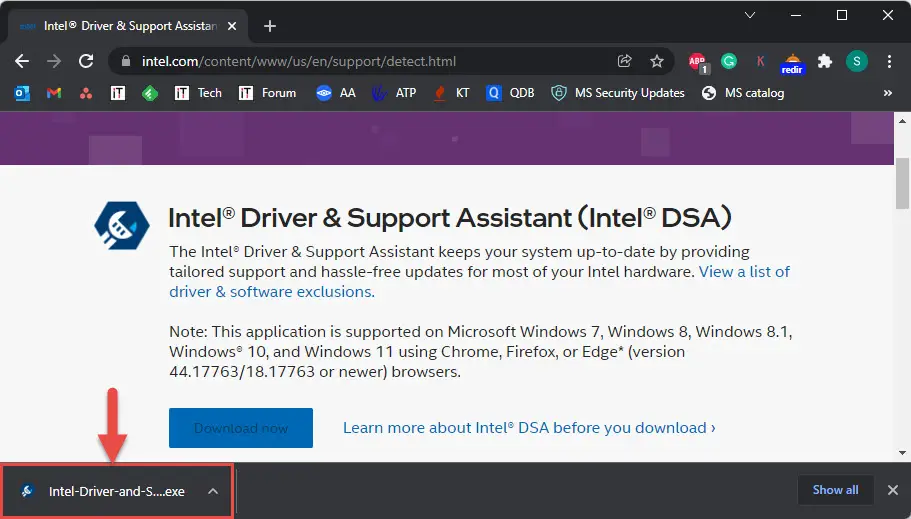Click Show all downloads
Viewport: 911px width, 519px height.
pyautogui.click(x=835, y=490)
